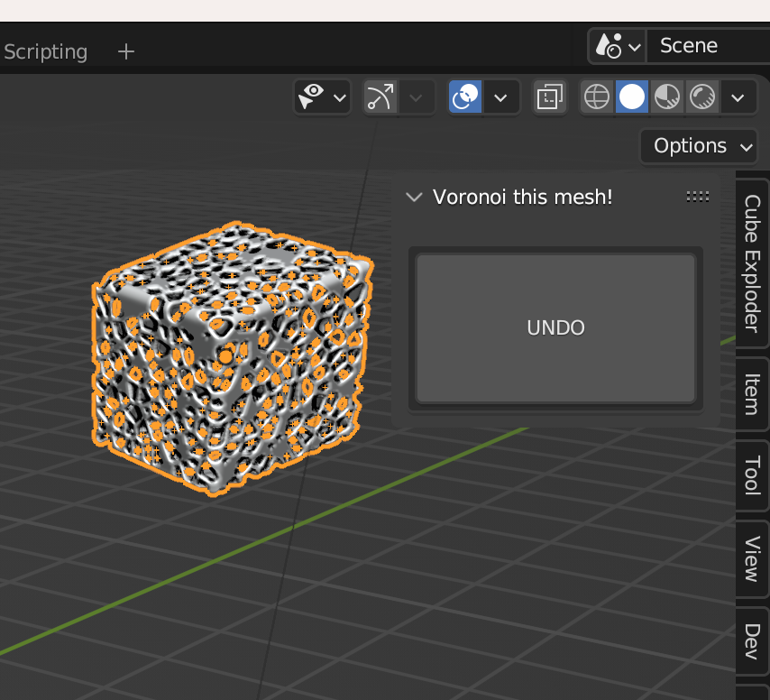Switch to Rendered viewport shading
Screen dimensions: 770x700
702,97
